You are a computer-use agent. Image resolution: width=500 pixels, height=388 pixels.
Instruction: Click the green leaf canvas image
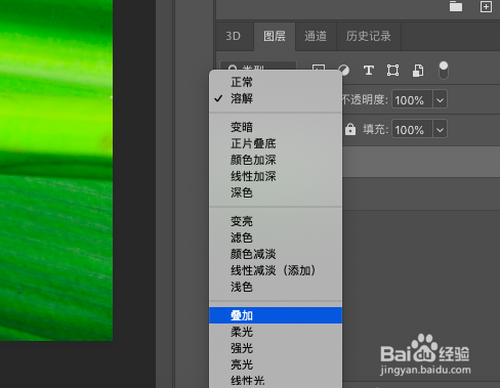pyautogui.click(x=56, y=170)
